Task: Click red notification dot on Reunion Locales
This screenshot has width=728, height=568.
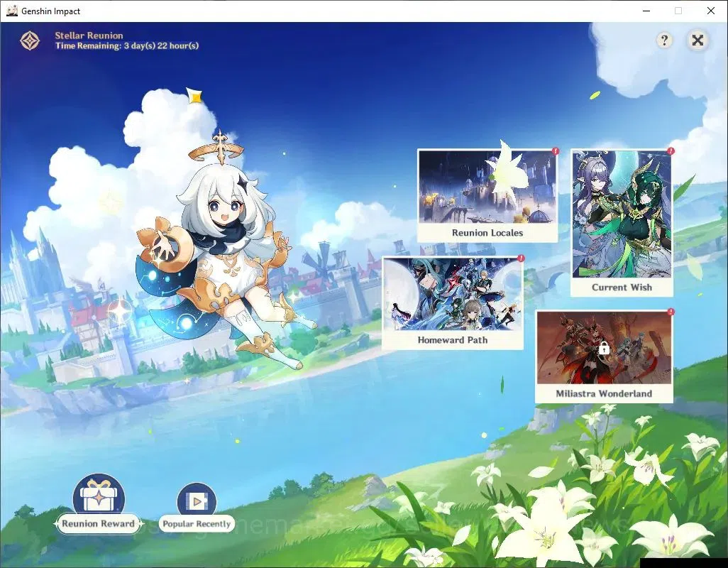Action: (556, 151)
